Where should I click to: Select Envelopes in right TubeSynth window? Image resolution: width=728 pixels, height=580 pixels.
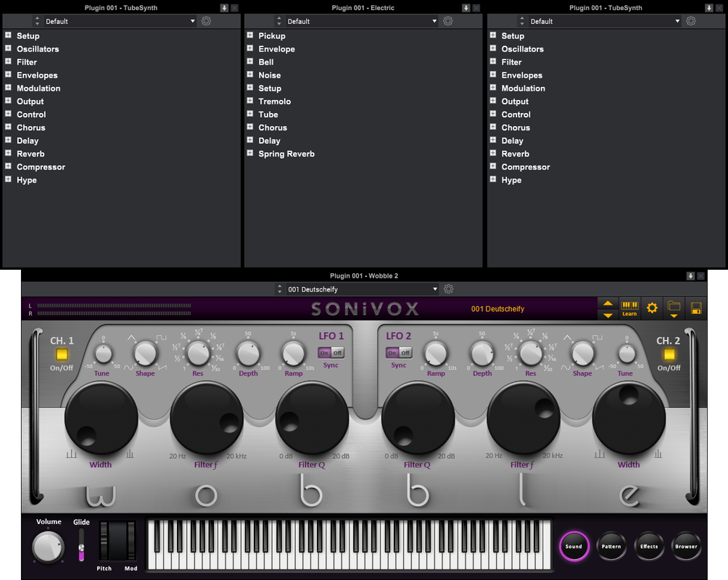point(522,75)
